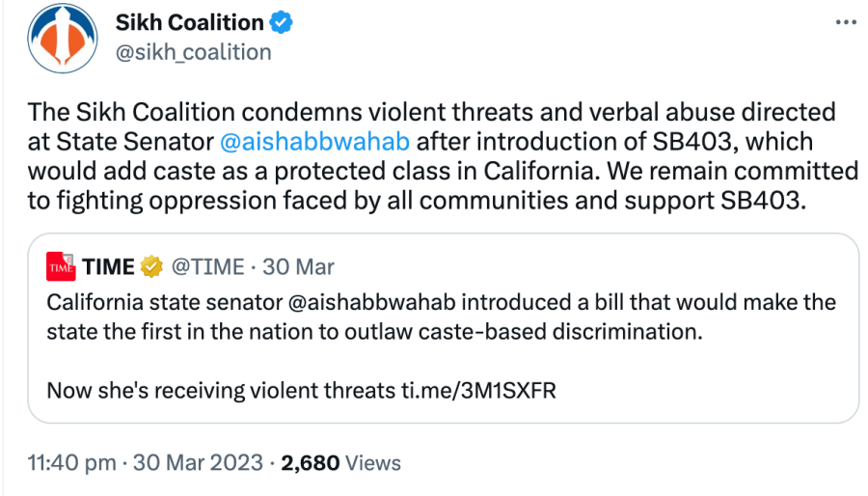Open the Sikh Coalition display name link

tap(189, 22)
